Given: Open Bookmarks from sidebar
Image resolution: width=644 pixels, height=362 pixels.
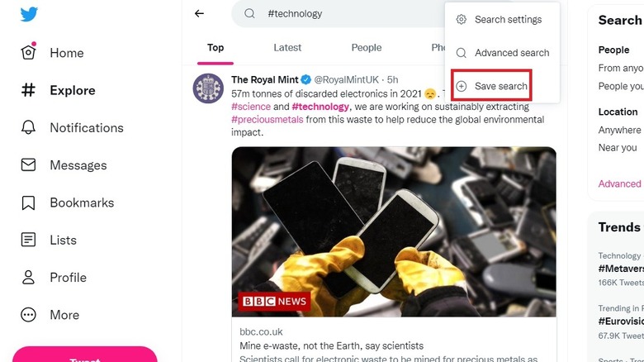Looking at the screenshot, I should pyautogui.click(x=81, y=202).
